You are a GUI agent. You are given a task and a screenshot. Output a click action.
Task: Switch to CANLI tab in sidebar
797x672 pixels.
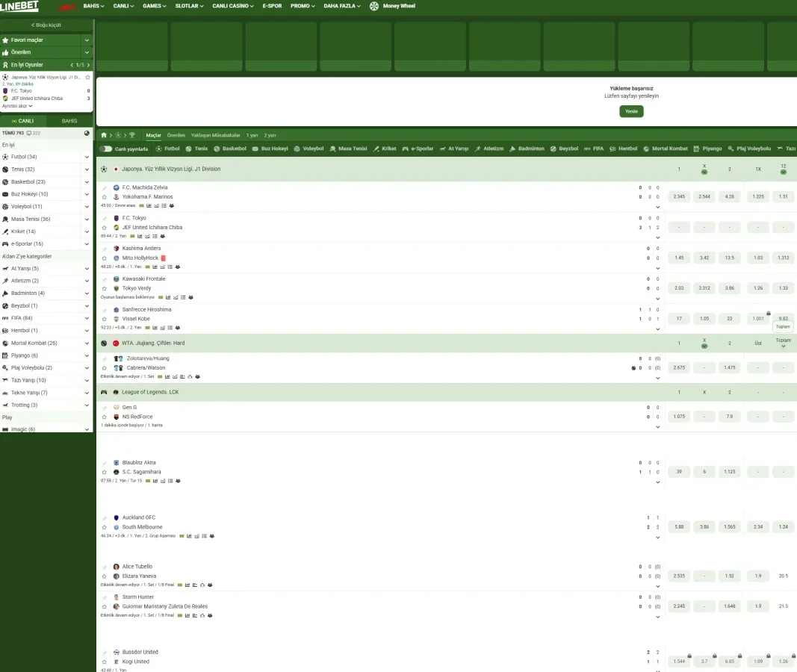pos(23,121)
